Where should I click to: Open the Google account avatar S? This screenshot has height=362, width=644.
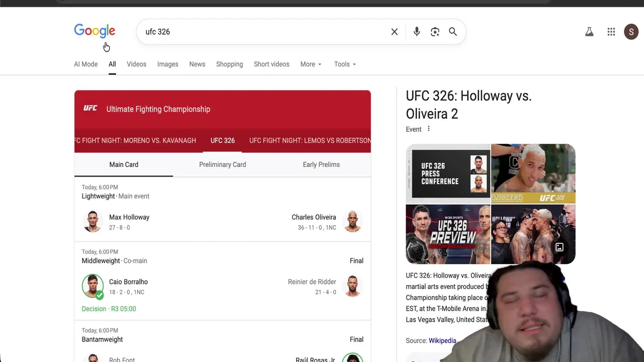coord(631,32)
